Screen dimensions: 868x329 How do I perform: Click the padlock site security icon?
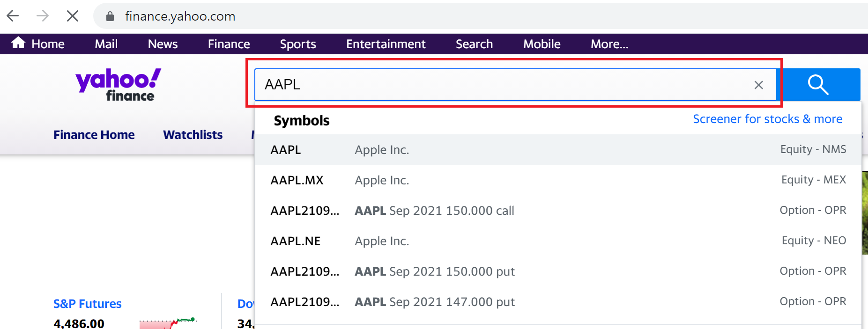tap(110, 16)
